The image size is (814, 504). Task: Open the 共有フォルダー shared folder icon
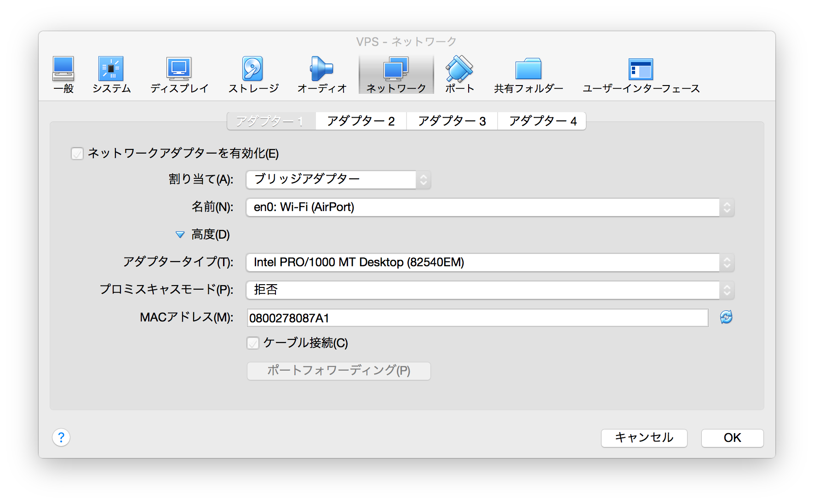(528, 69)
